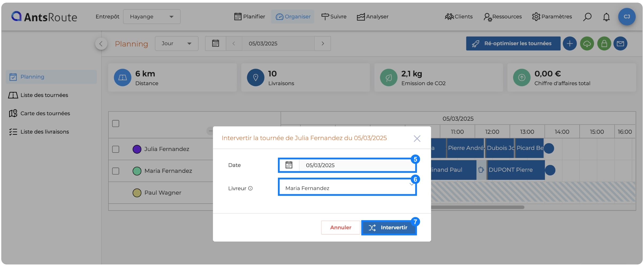Open Paramètres settings
Image resolution: width=644 pixels, height=268 pixels.
tap(552, 17)
